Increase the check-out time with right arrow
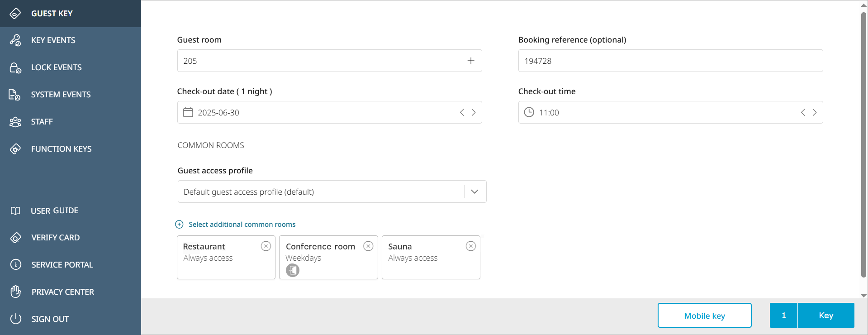 pyautogui.click(x=815, y=112)
